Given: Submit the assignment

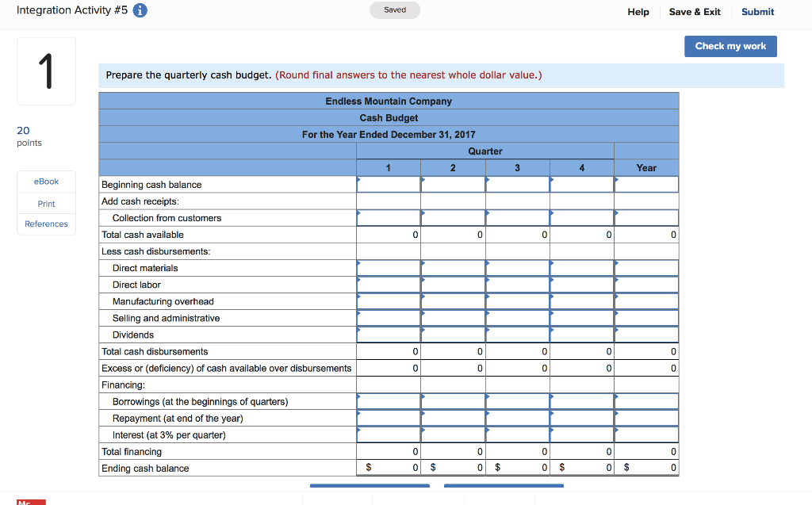Looking at the screenshot, I should (x=757, y=12).
